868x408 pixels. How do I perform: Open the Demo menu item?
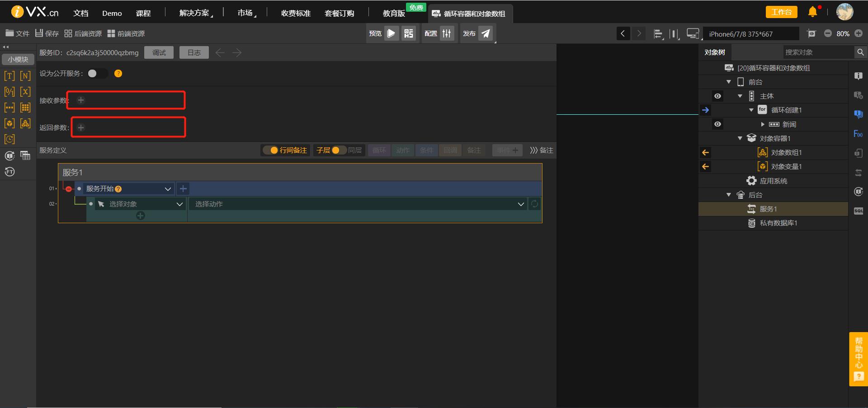coord(112,13)
